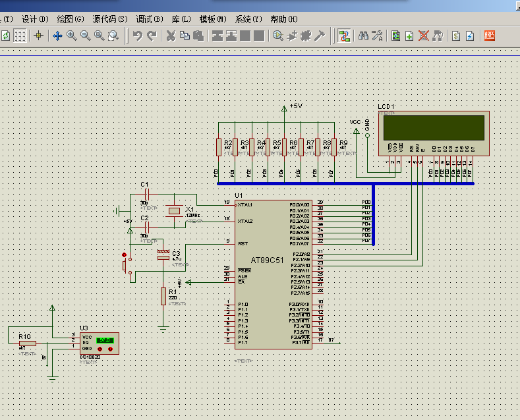Click the reset push button switch

(x=127, y=265)
